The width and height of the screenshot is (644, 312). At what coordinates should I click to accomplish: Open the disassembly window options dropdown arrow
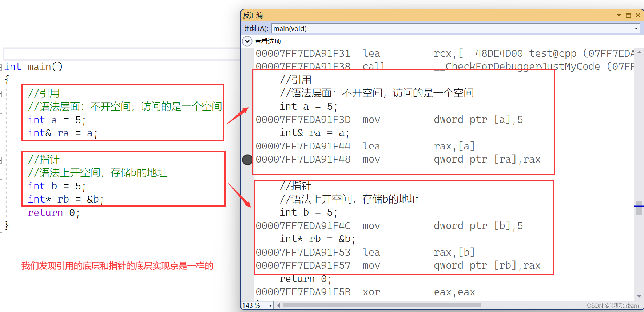tap(619, 15)
